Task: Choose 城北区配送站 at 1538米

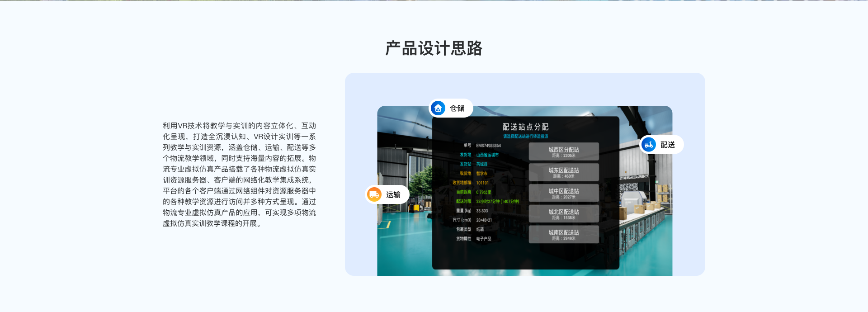Action: click(564, 213)
